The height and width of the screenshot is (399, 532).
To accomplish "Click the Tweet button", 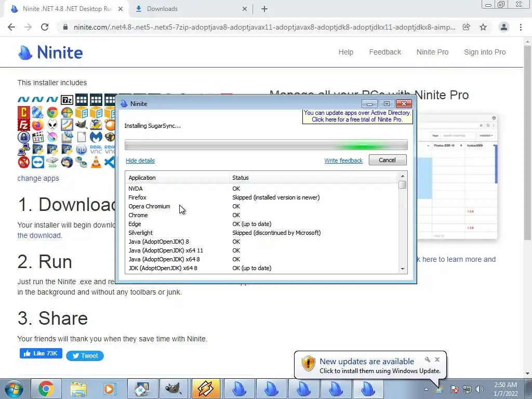I will 85,355.
